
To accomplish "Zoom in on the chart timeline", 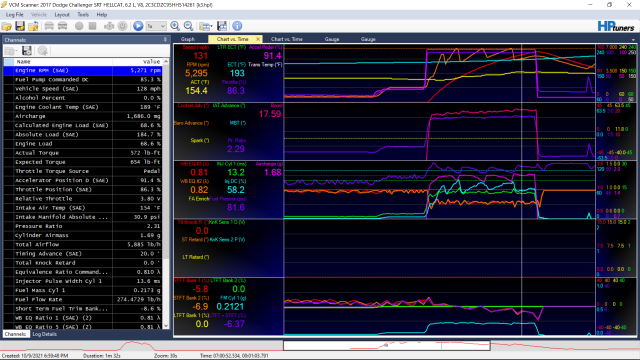I will (175, 26).
